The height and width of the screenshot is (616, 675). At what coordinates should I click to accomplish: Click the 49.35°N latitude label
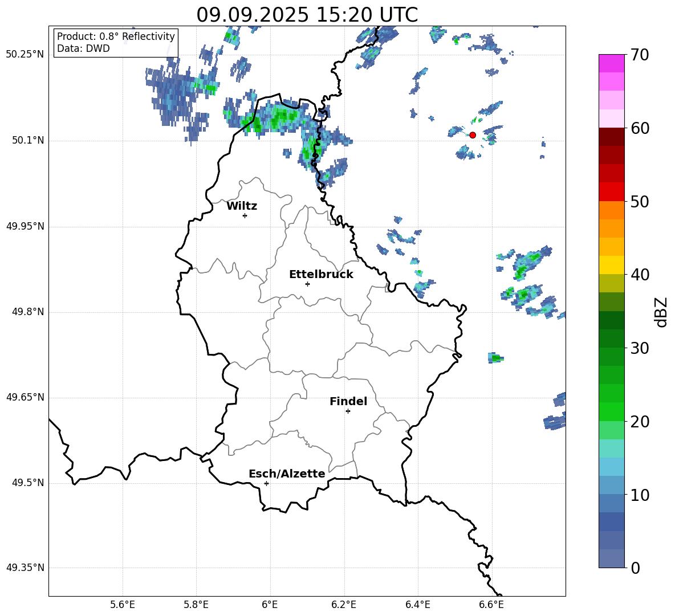pos(25,568)
